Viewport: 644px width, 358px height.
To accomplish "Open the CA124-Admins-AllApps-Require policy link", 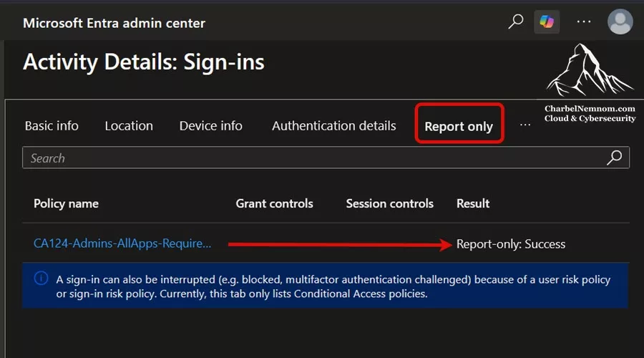I will (122, 243).
